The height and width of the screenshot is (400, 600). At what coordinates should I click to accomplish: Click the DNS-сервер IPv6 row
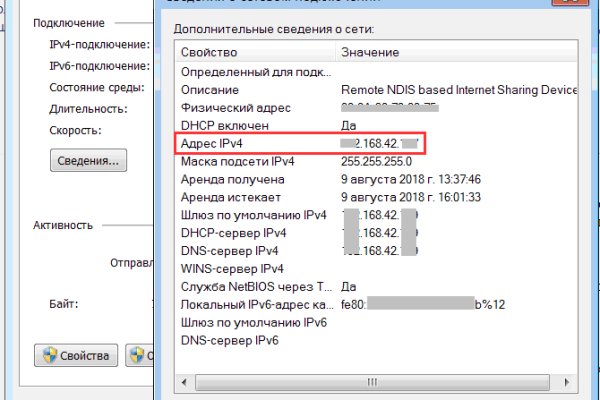click(229, 341)
